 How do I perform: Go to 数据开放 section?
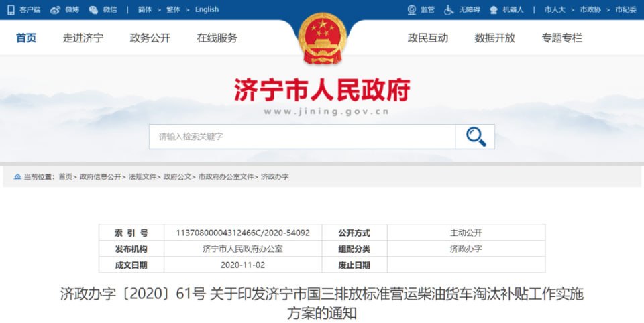pos(495,38)
